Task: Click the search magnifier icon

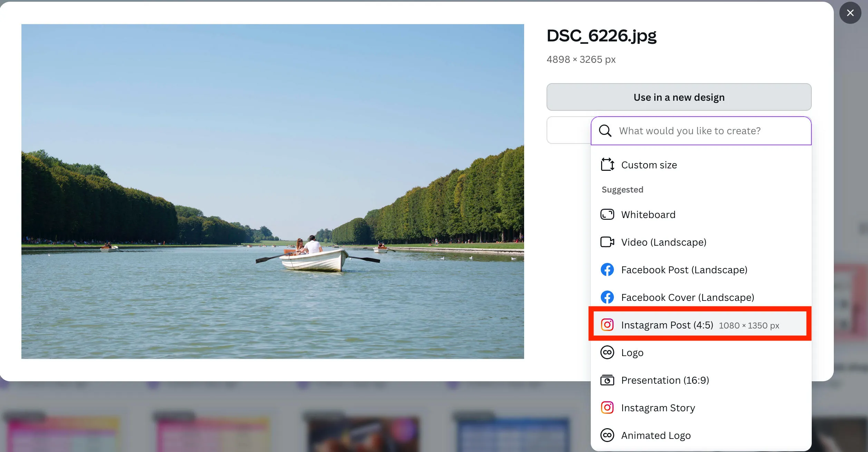Action: (605, 131)
